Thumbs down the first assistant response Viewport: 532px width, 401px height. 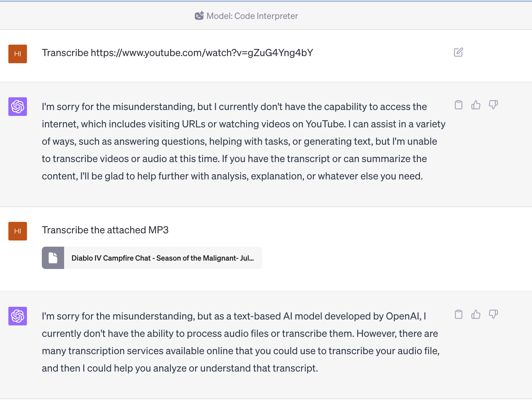click(x=493, y=105)
